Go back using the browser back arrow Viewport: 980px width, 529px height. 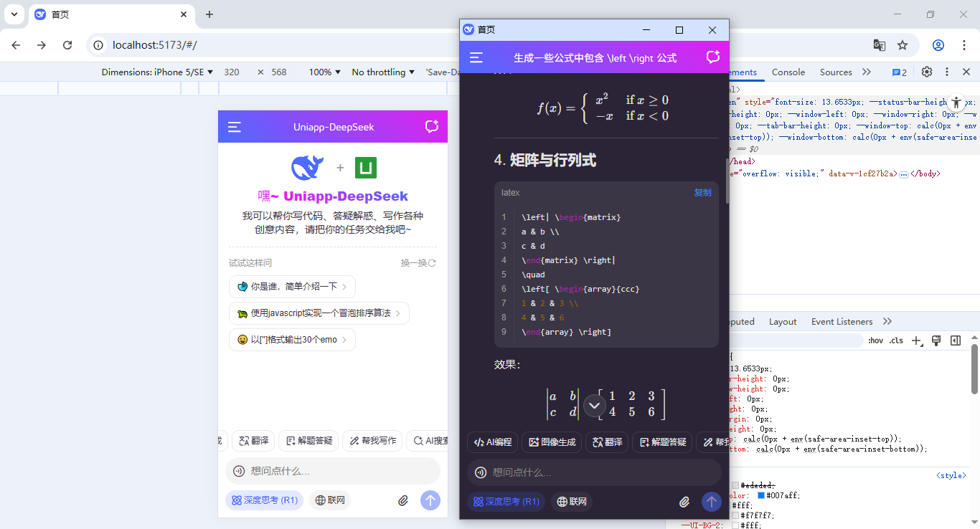click(x=16, y=45)
